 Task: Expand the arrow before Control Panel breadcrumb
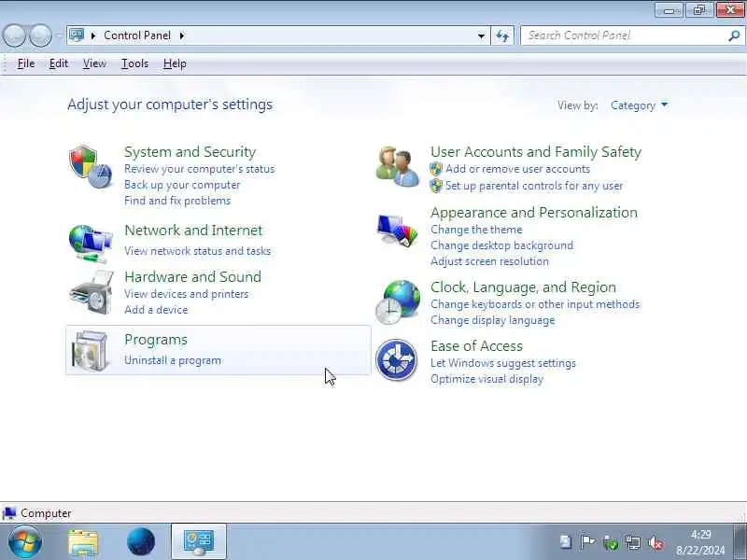tap(93, 35)
